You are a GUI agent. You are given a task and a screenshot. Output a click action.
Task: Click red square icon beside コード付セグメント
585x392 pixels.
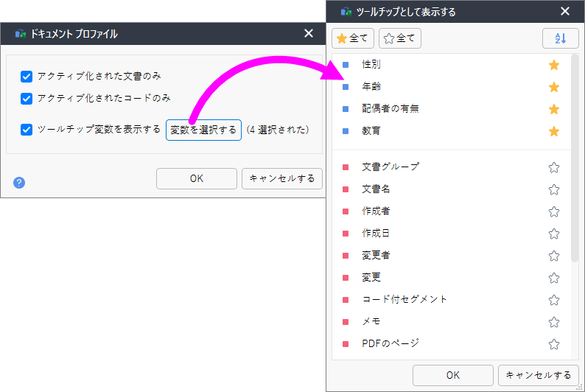coord(346,300)
